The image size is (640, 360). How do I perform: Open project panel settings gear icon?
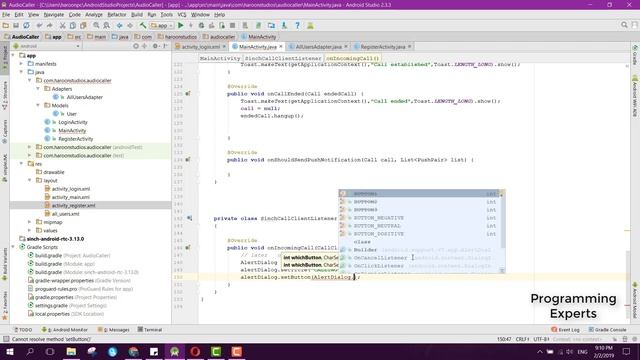155,46
